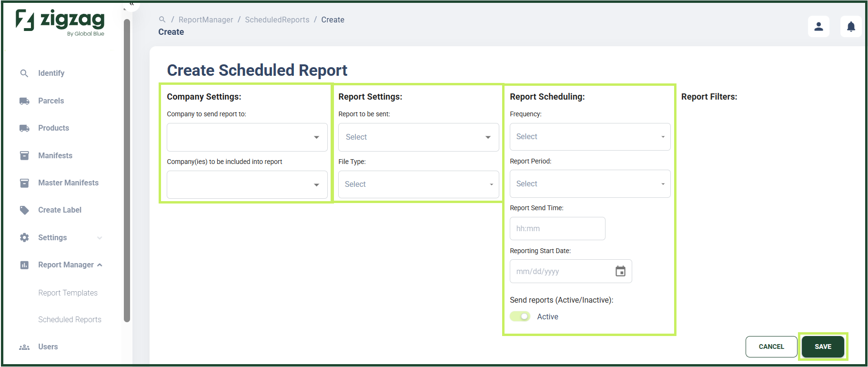Image resolution: width=868 pixels, height=367 pixels.
Task: Click the CANCEL button
Action: click(x=771, y=347)
